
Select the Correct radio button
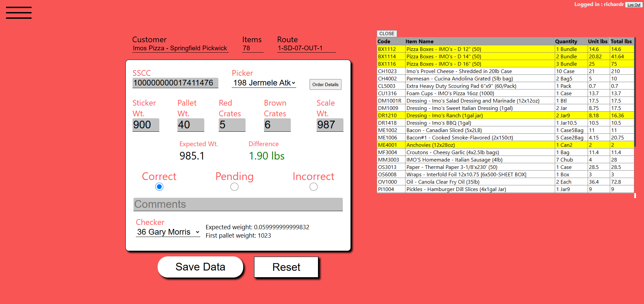tap(159, 187)
